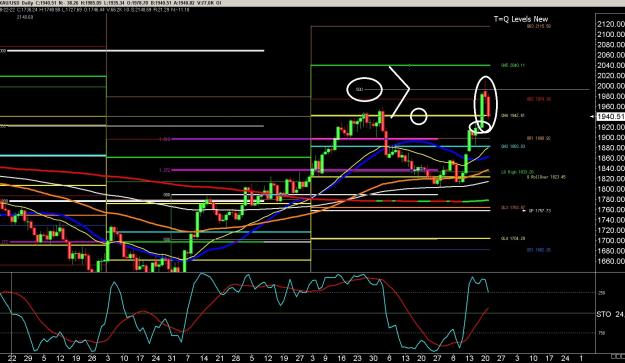Click the 2080.00 price axis label
This screenshot has width=625, height=363.
click(611, 45)
